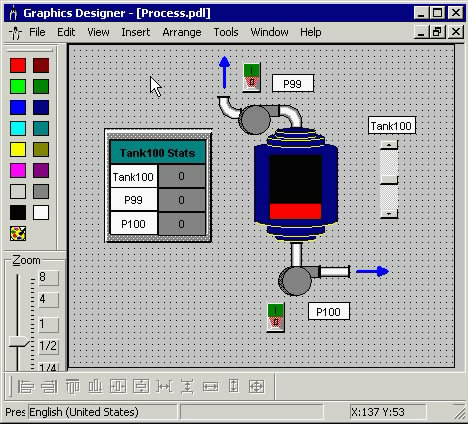Open the Insert menu

coord(136,32)
